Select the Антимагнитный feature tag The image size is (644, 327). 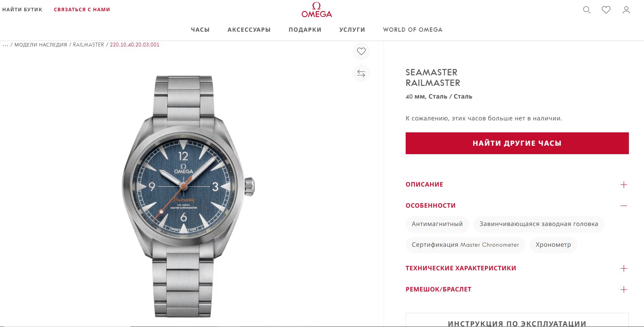[x=437, y=224]
